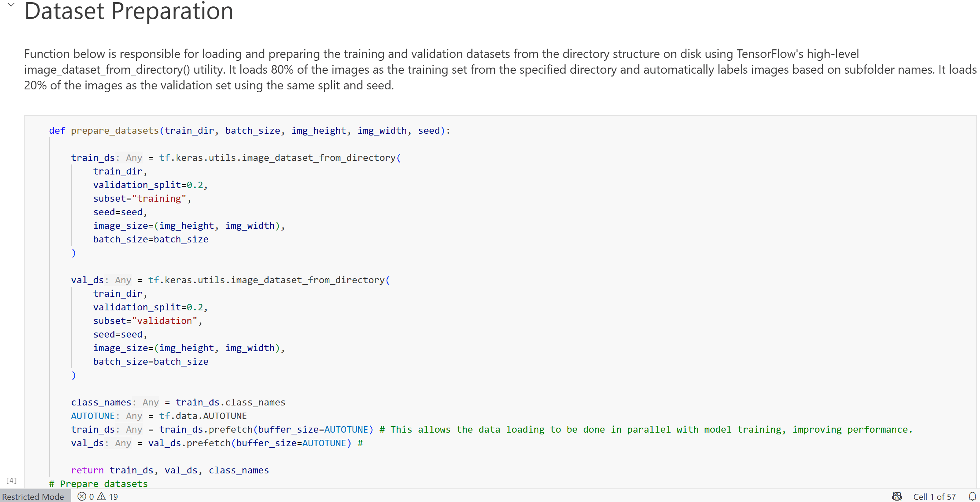This screenshot has height=502, width=980.
Task: Click the '# Prepare datasets' comment
Action: (98, 484)
